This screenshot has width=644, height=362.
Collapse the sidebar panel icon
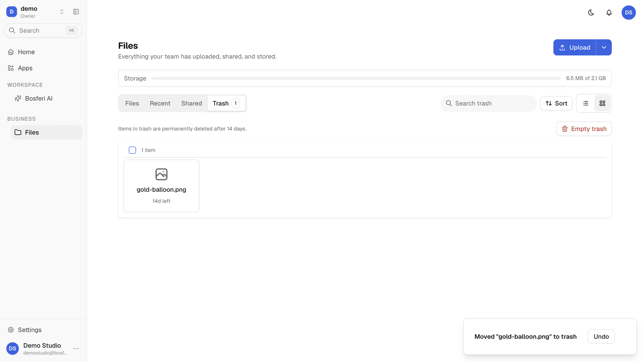click(x=76, y=12)
